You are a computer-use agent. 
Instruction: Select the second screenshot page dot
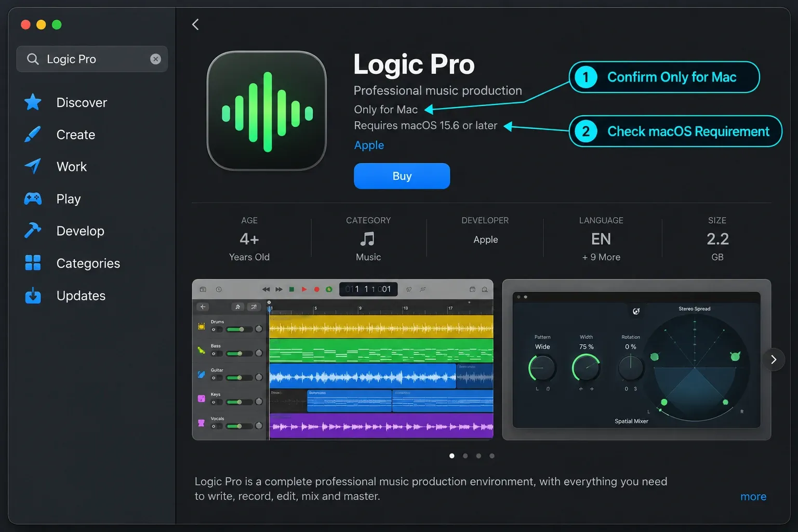click(x=465, y=456)
